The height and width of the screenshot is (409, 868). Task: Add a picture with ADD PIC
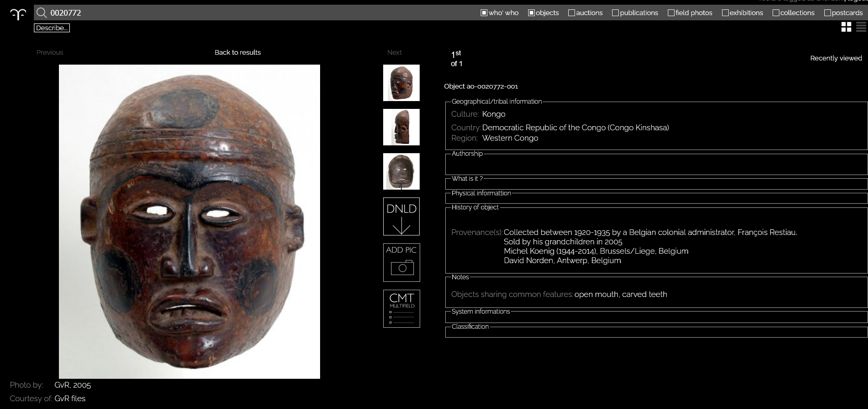click(x=401, y=263)
